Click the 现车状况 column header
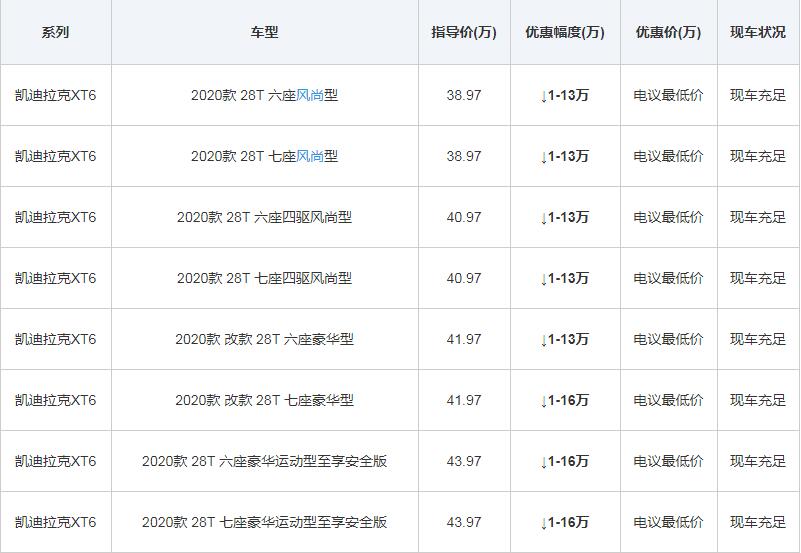801x553 pixels. pos(758,32)
